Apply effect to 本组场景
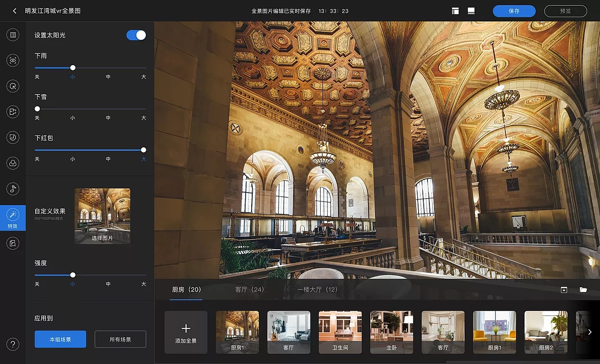 point(60,339)
